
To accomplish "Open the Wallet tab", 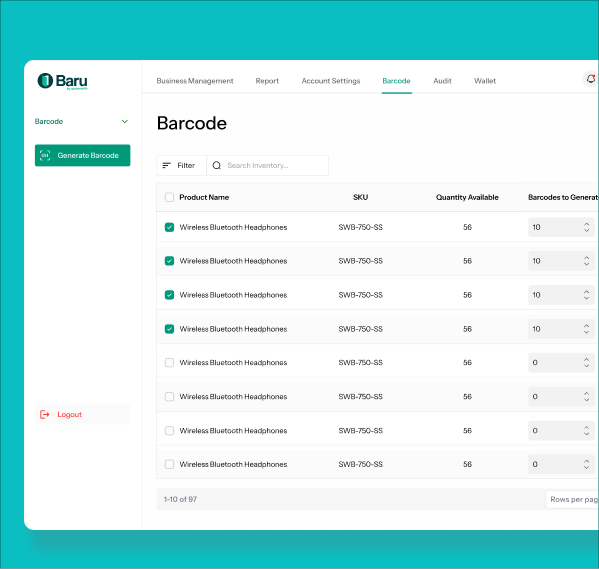I will tap(485, 81).
